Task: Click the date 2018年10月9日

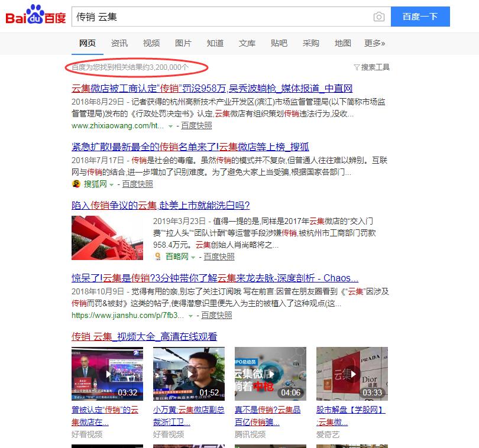Action: 98,291
